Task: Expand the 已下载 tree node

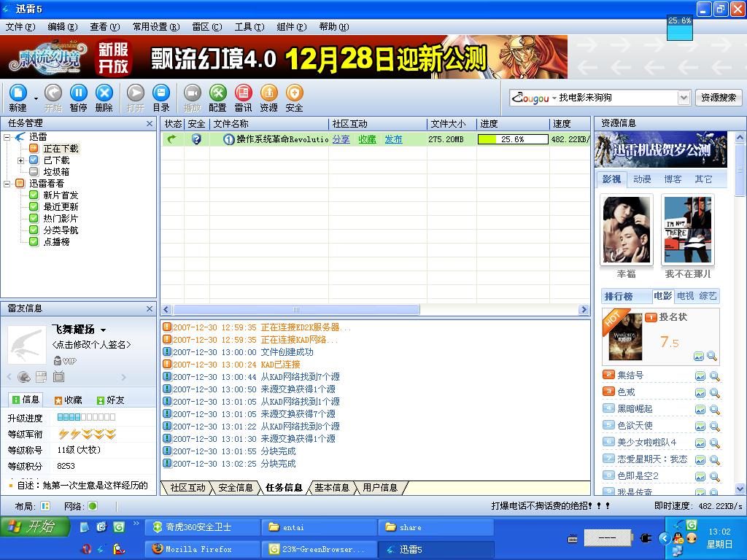Action: point(20,160)
